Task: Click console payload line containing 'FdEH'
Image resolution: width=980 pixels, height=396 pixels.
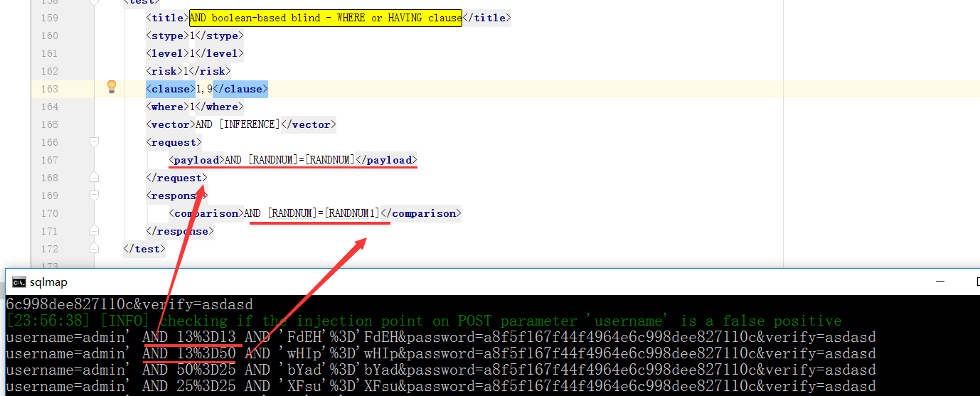Action: click(x=441, y=337)
